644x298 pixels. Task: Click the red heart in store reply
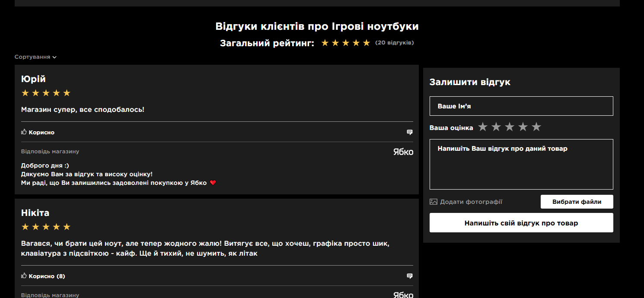point(213,183)
